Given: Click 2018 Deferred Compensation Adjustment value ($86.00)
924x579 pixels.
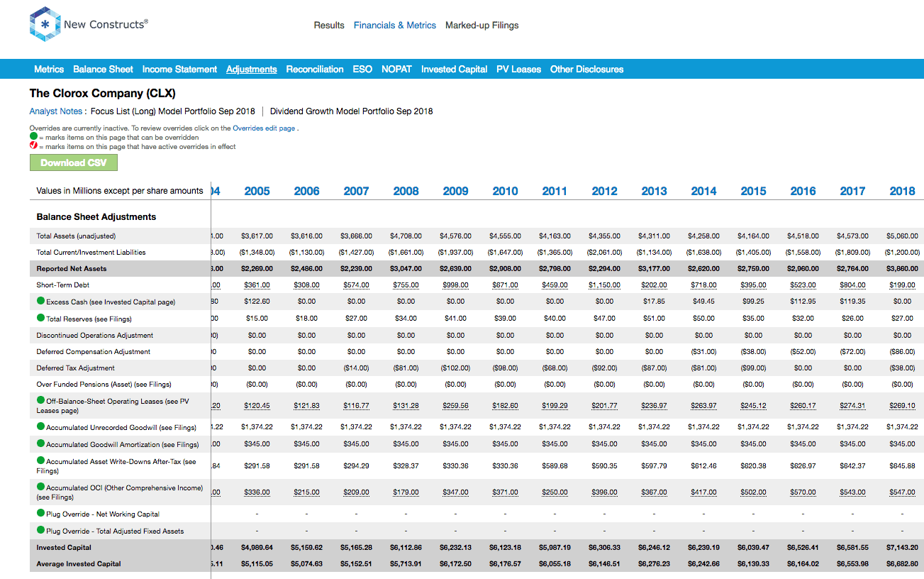Looking at the screenshot, I should pos(903,352).
